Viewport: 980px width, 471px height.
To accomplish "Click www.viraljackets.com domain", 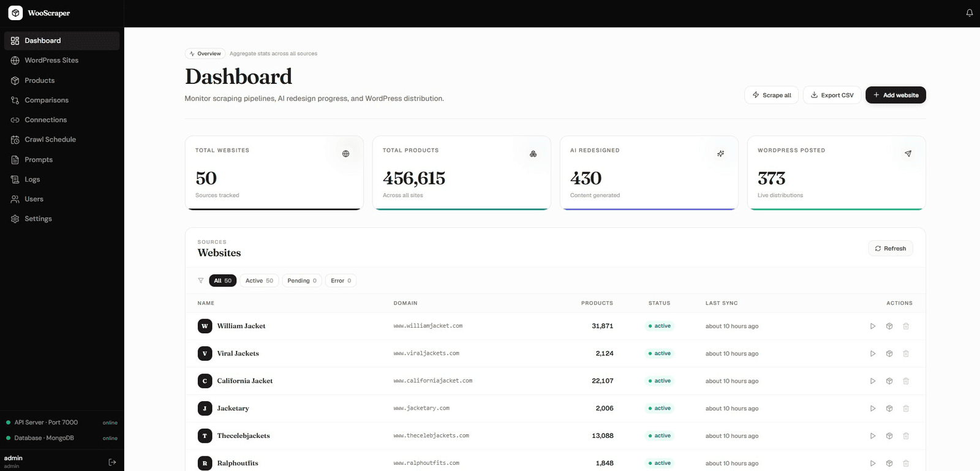I will [426, 353].
